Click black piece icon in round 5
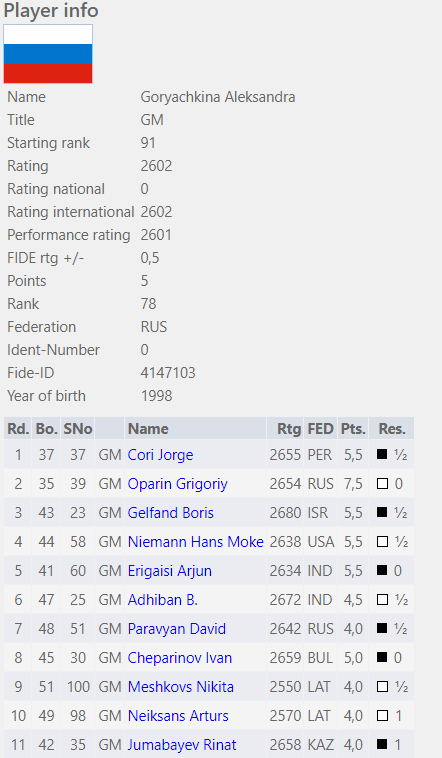442x758 pixels. click(x=382, y=570)
